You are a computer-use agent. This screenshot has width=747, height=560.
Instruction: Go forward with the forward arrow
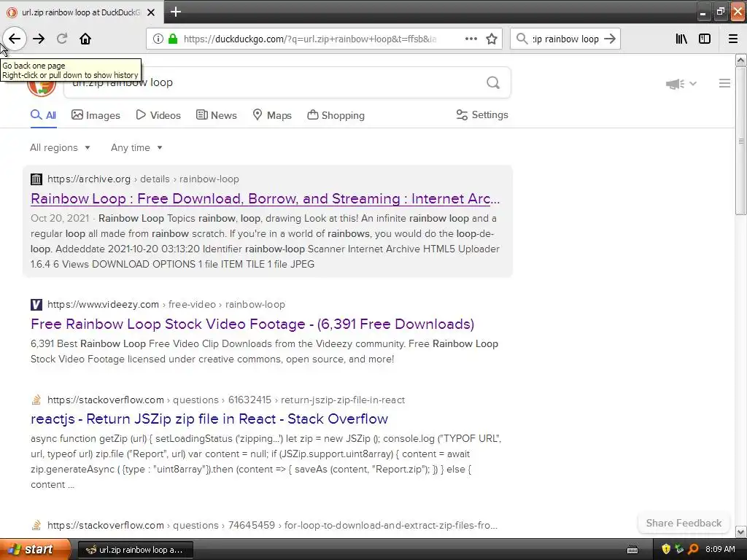(x=39, y=39)
